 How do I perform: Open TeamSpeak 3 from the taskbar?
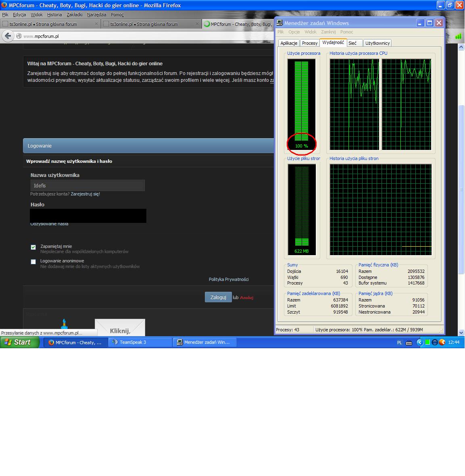point(140,343)
